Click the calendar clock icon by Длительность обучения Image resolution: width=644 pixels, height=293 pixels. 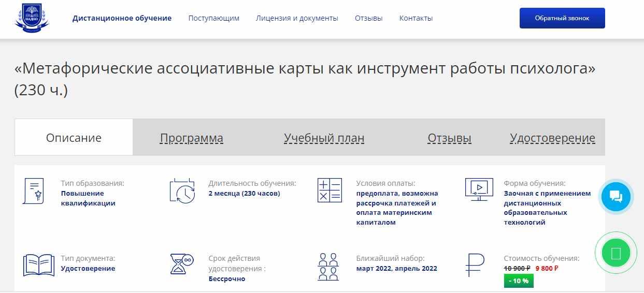click(182, 190)
